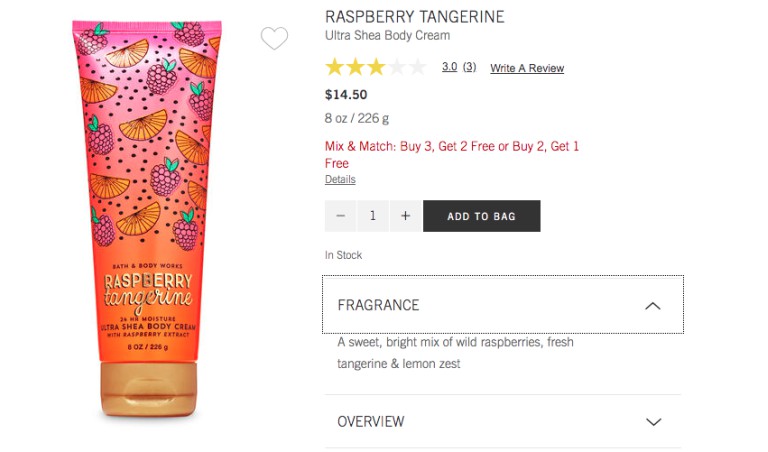Open the (3) review count link

pos(469,67)
